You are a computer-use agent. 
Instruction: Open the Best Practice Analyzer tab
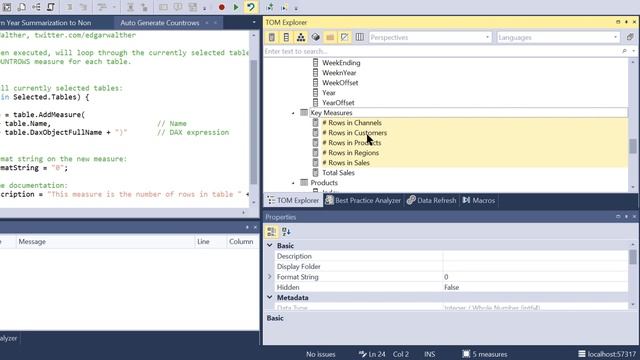[x=363, y=200]
